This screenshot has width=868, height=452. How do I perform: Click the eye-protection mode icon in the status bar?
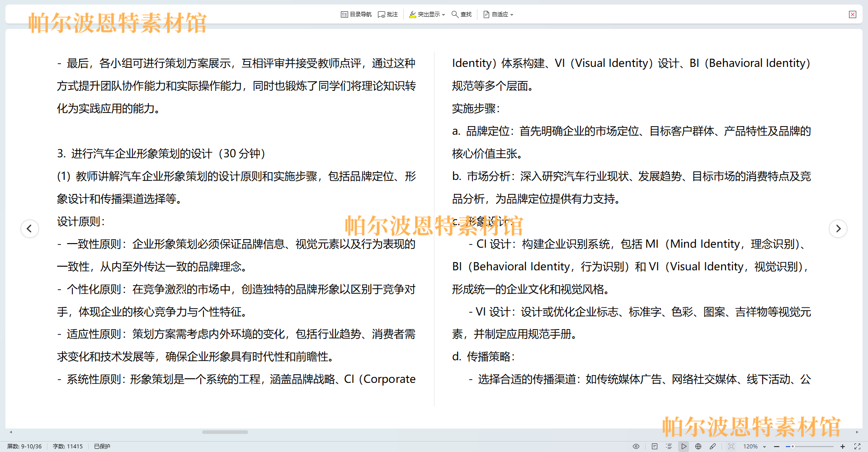point(636,446)
